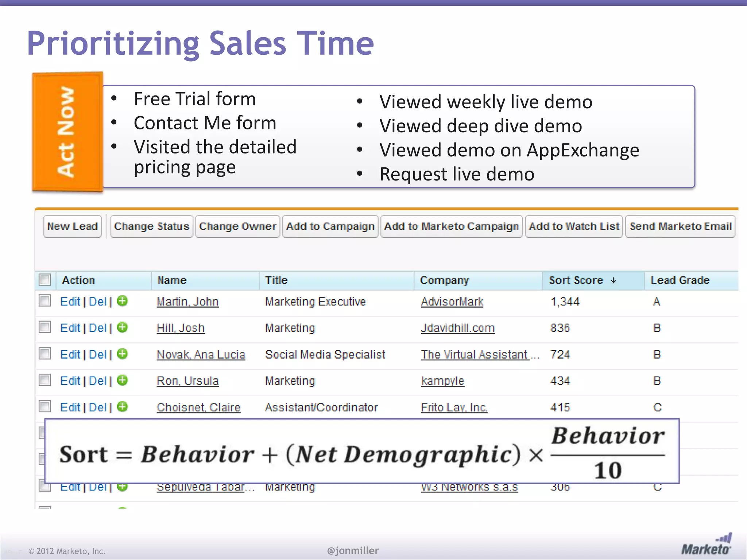Click sort score value 415
This screenshot has width=747, height=560.
[560, 408]
